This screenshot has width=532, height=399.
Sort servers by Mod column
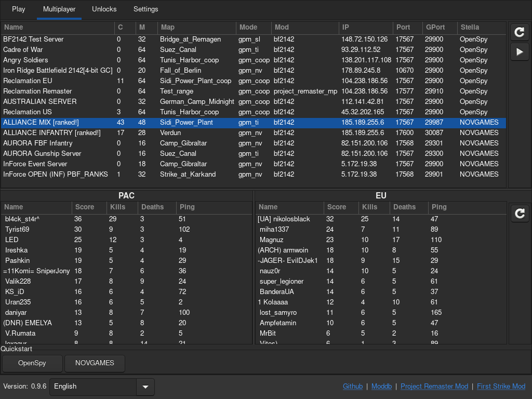[305, 28]
